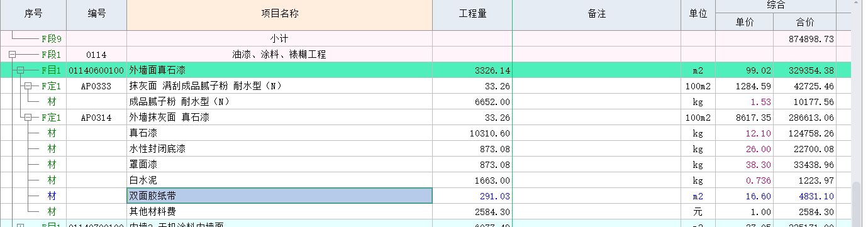The image size is (868, 227).
Task: Collapse the F段1 油漆、涂料 section
Action: [x=12, y=55]
